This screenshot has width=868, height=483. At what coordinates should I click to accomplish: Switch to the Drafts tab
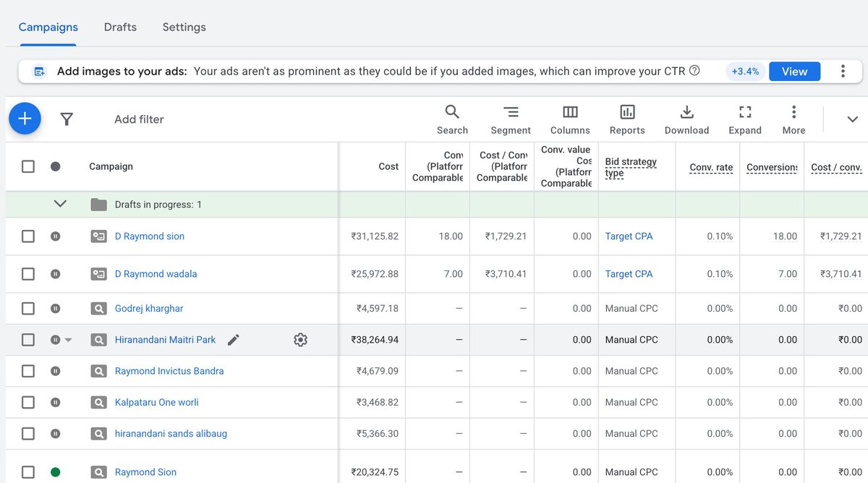click(x=120, y=27)
